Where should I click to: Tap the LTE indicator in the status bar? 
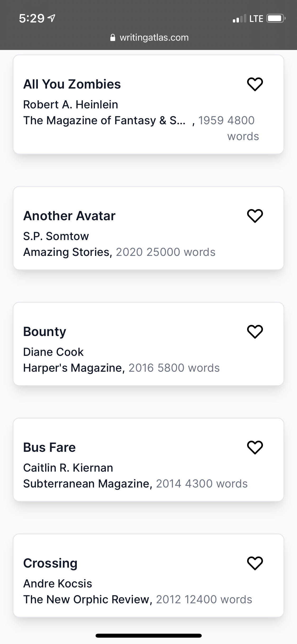(256, 18)
